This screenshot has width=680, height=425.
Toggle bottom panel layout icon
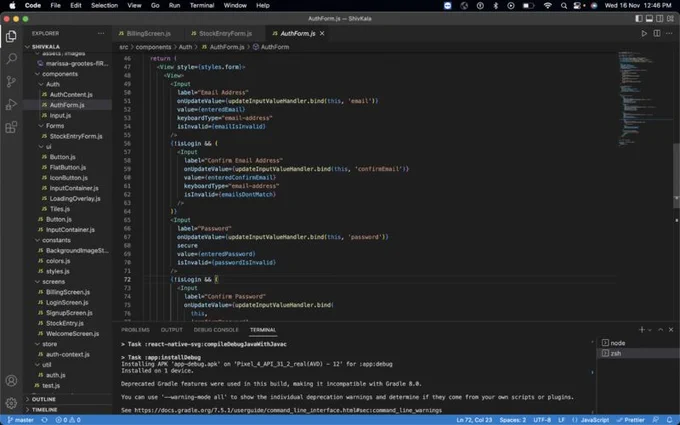649,19
